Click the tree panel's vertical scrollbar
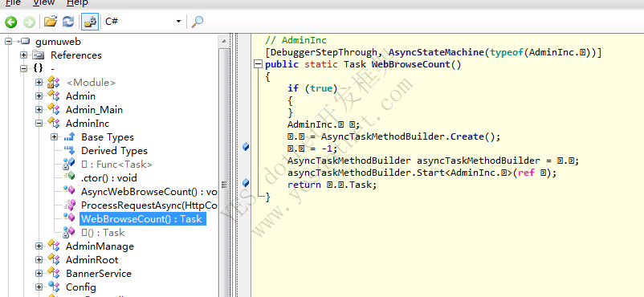Image resolution: width=644 pixels, height=297 pixels. (x=224, y=166)
